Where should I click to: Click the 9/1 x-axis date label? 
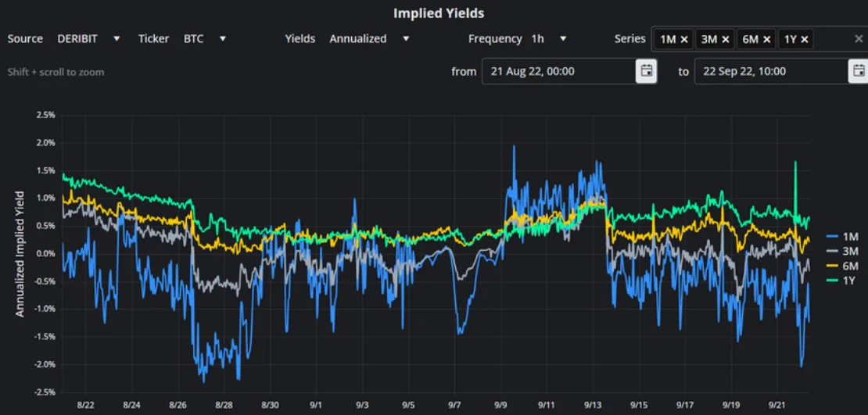[x=317, y=406]
